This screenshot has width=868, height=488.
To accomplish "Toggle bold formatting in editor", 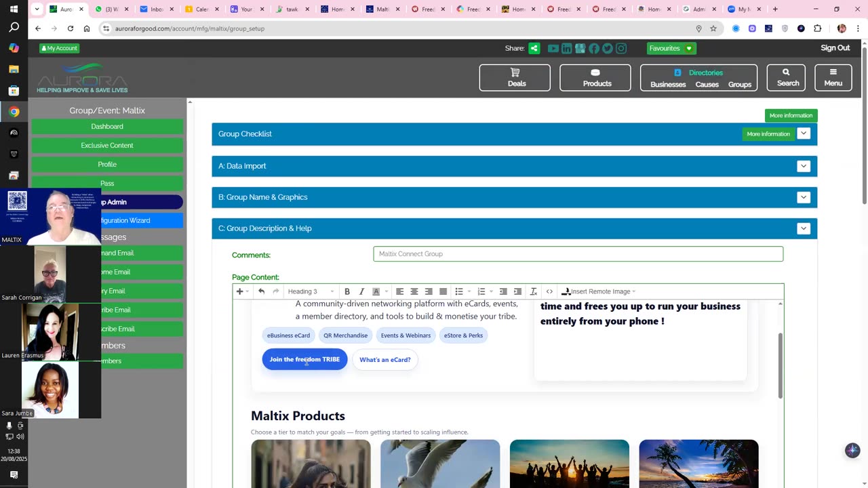I will [347, 291].
